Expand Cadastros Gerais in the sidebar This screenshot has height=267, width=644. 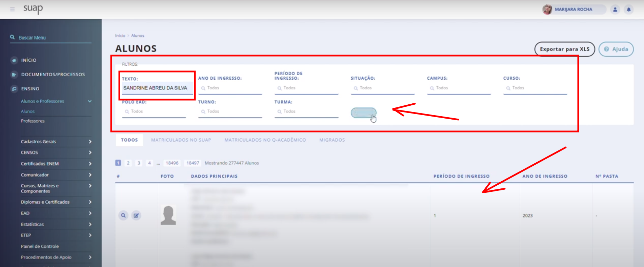click(x=56, y=142)
